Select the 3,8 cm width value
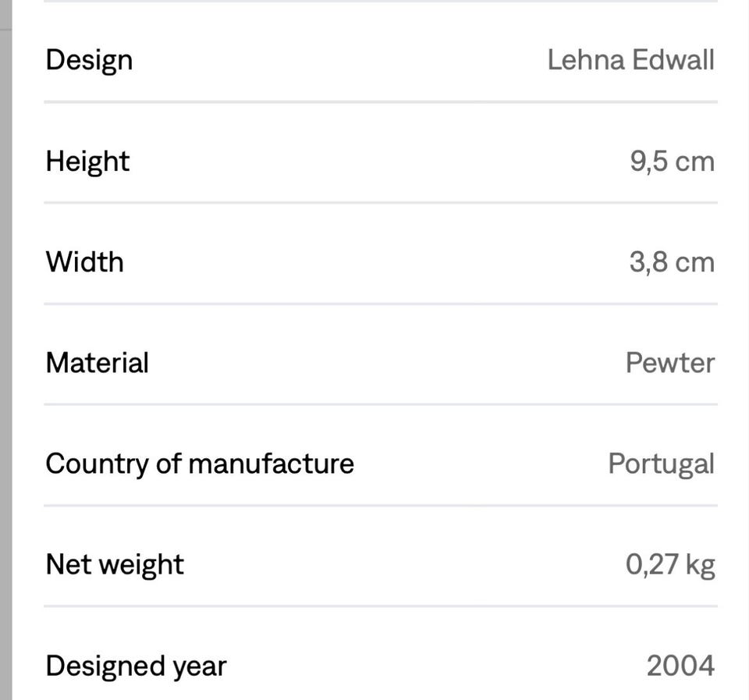The image size is (749, 700). point(672,262)
